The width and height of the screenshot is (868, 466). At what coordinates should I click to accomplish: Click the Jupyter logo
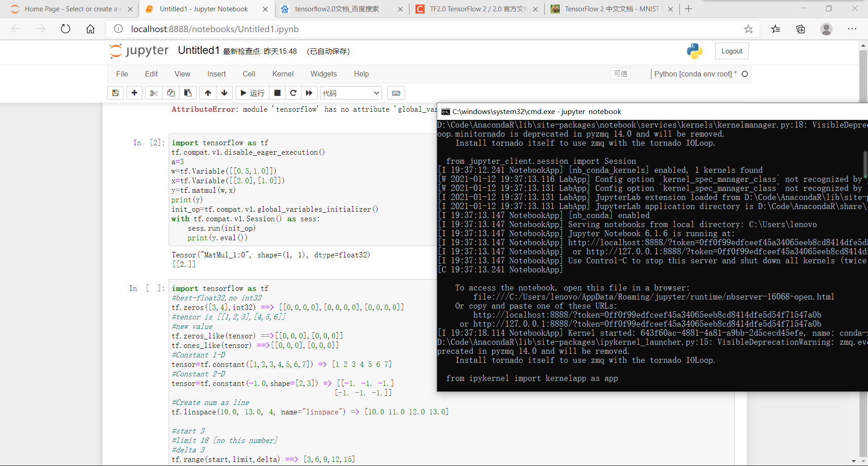pos(139,51)
